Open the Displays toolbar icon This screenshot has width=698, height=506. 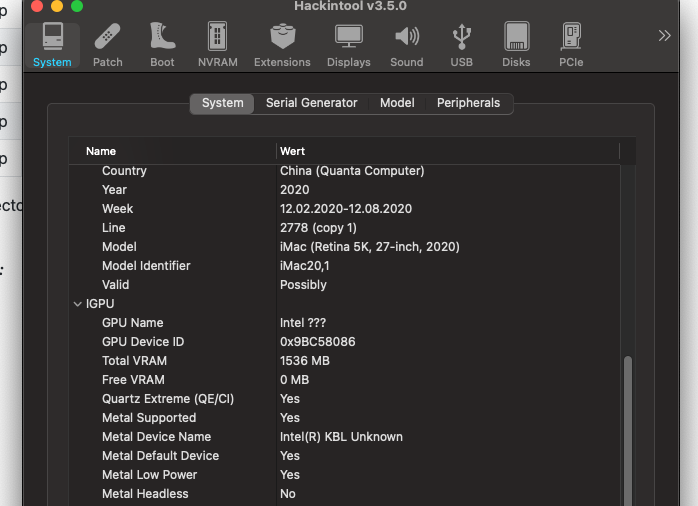(x=348, y=45)
